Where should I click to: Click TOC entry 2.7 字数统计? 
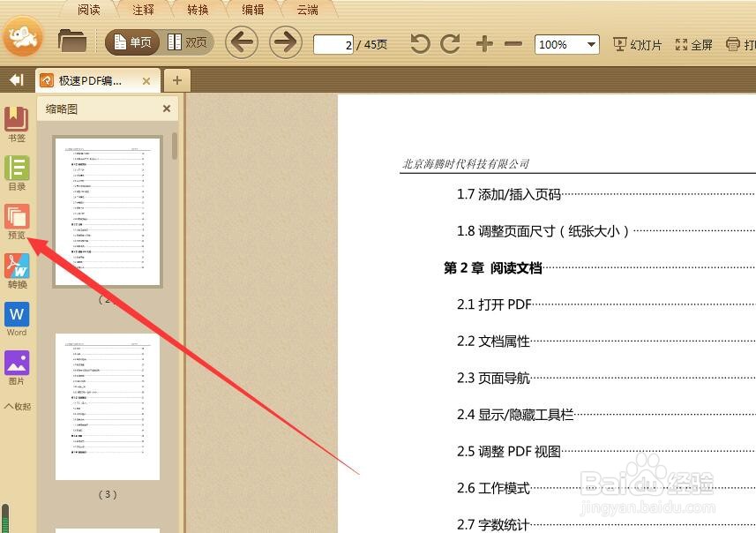tap(493, 524)
